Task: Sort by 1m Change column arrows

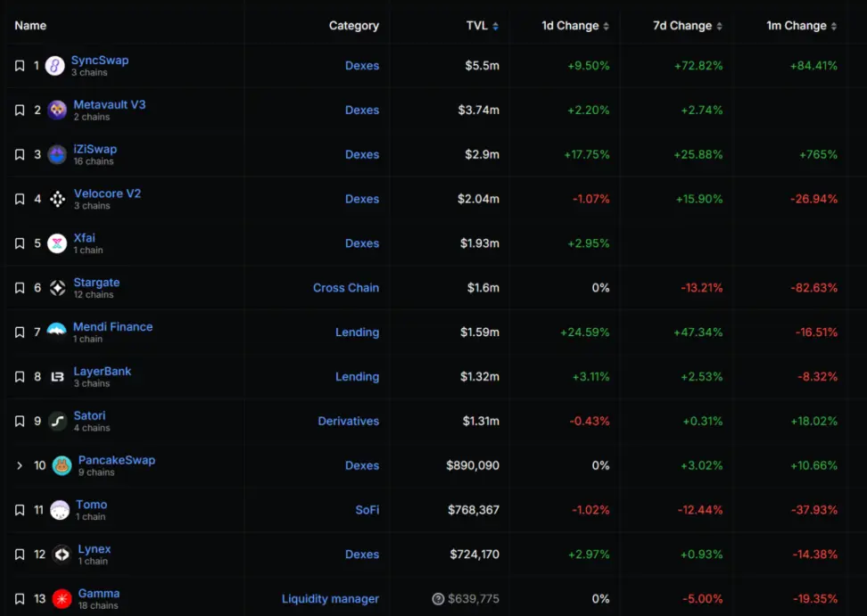Action: click(x=834, y=26)
